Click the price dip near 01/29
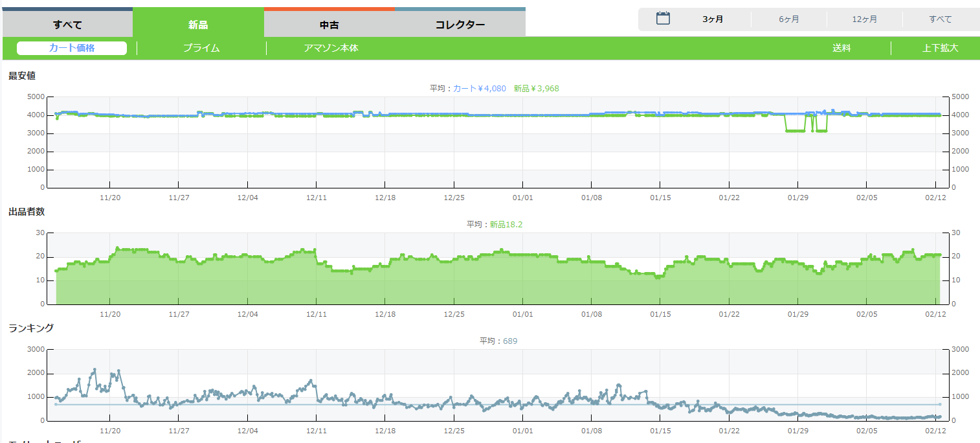The width and height of the screenshot is (980, 443). tap(795, 131)
